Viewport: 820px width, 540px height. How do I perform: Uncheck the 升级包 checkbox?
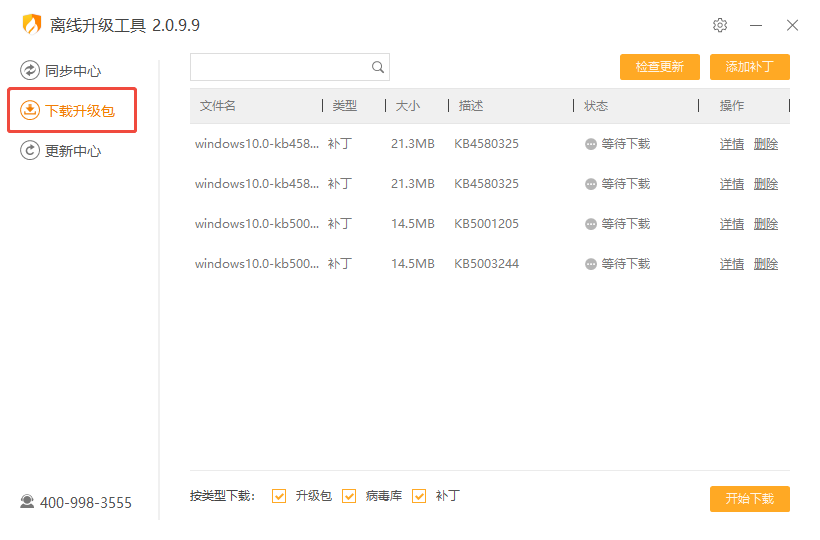click(x=279, y=496)
